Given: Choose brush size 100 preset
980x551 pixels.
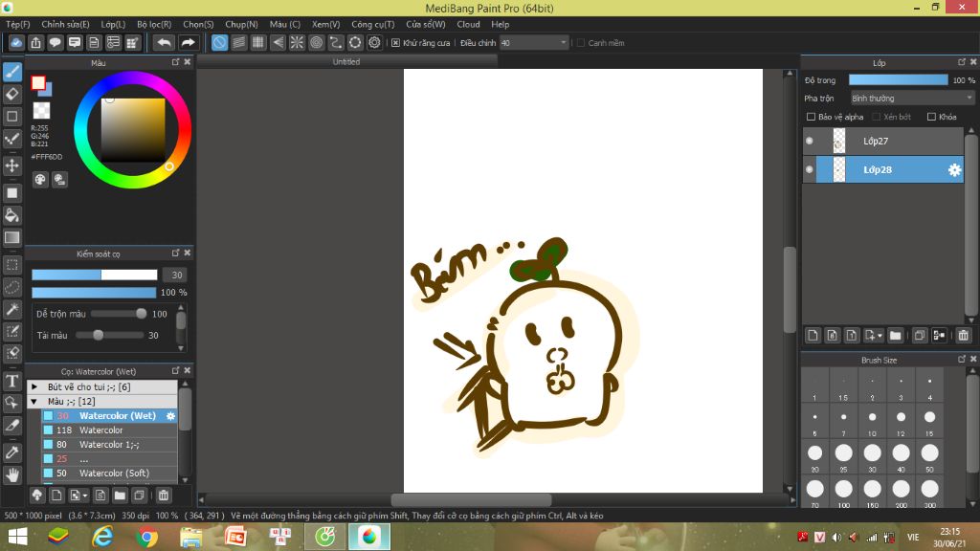Looking at the screenshot, I should click(x=844, y=493).
